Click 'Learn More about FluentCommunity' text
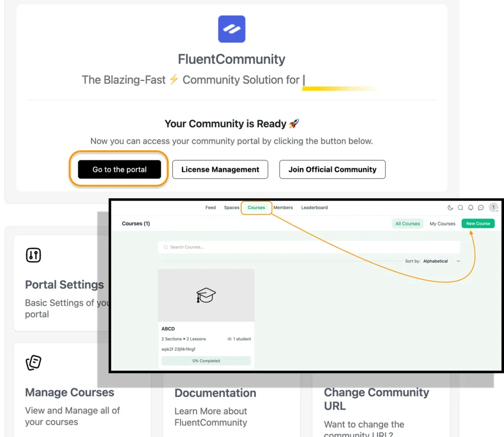This screenshot has width=504, height=437. click(x=211, y=417)
